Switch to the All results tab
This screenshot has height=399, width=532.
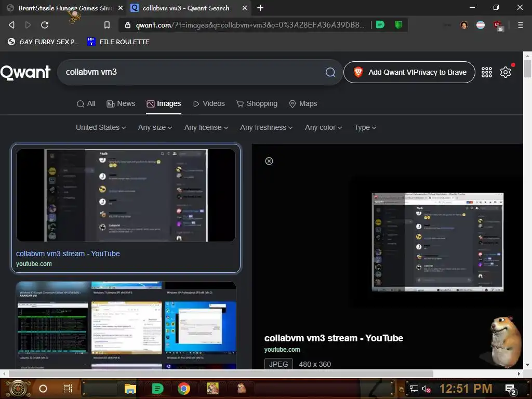pyautogui.click(x=86, y=104)
